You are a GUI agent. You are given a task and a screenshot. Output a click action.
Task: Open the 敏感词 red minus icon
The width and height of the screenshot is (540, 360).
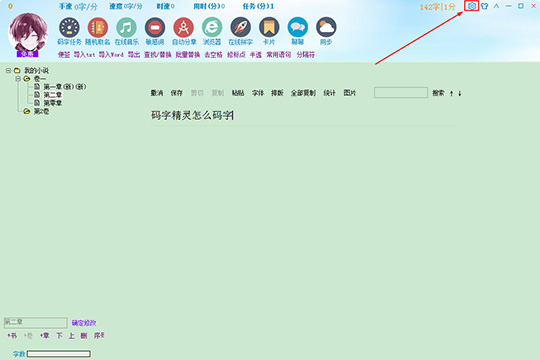pyautogui.click(x=155, y=27)
